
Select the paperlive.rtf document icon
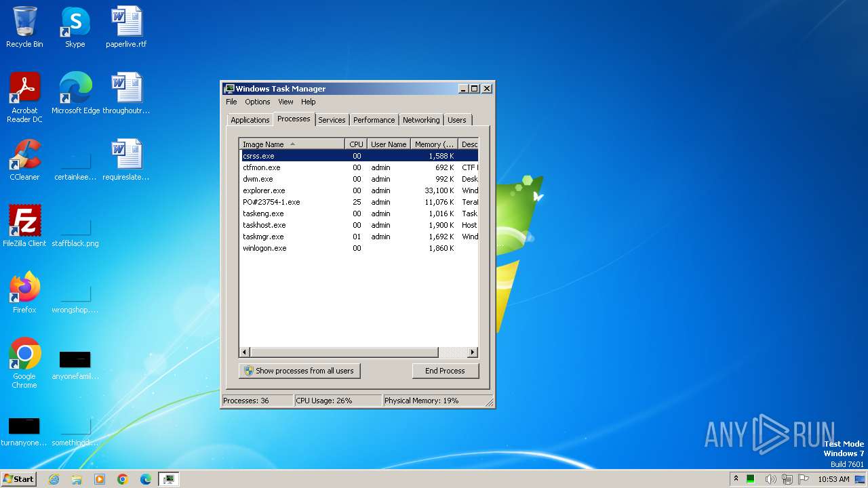click(126, 27)
